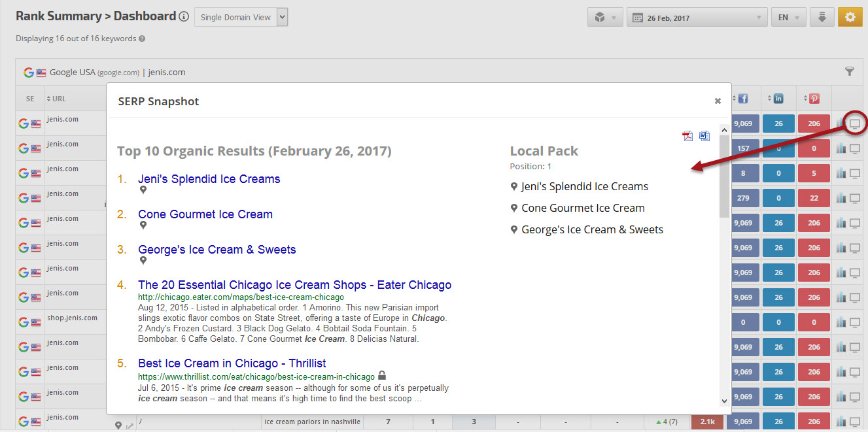Export SERP snapshot as PDF
The height and width of the screenshot is (432, 868).
tap(687, 136)
